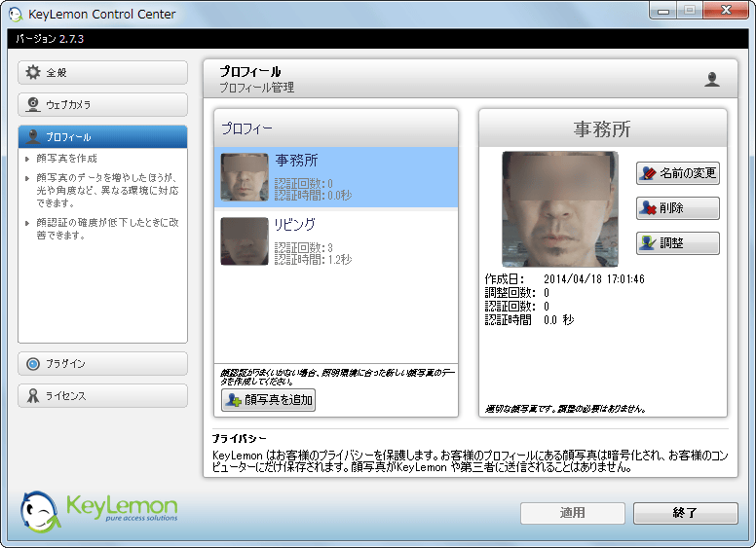Click 名前の変更 rename button

pyautogui.click(x=678, y=173)
